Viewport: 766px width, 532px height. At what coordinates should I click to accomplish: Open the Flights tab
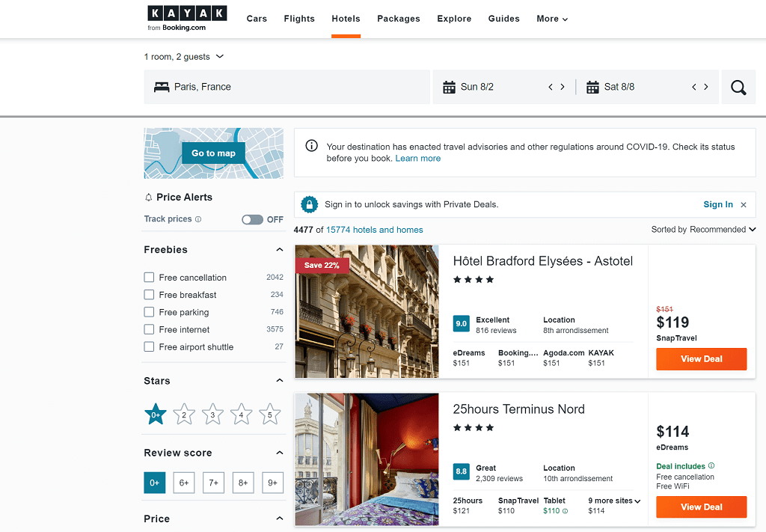tap(299, 19)
